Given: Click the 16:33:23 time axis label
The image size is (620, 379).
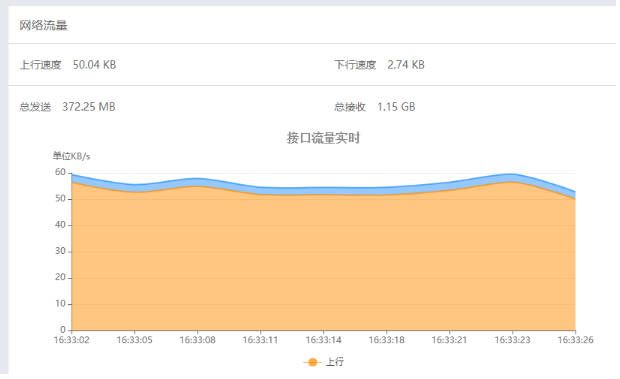Looking at the screenshot, I should 512,340.
